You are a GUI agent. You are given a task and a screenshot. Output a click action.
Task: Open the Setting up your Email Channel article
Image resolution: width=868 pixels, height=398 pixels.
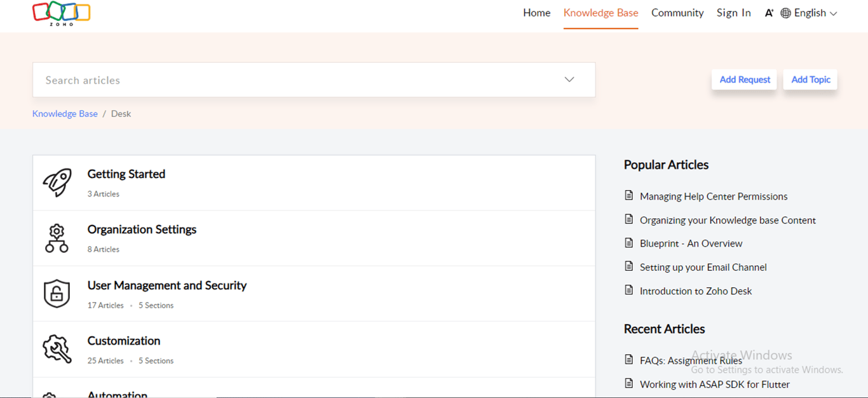(x=703, y=267)
